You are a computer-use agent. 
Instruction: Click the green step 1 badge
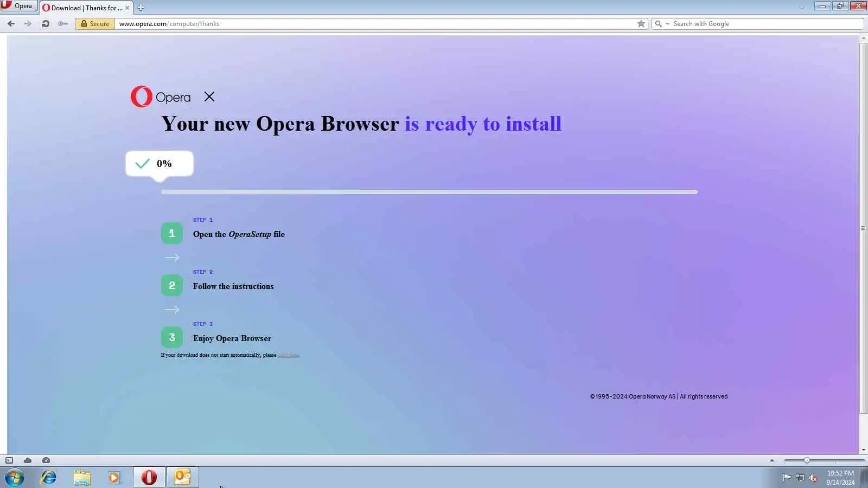coord(172,233)
